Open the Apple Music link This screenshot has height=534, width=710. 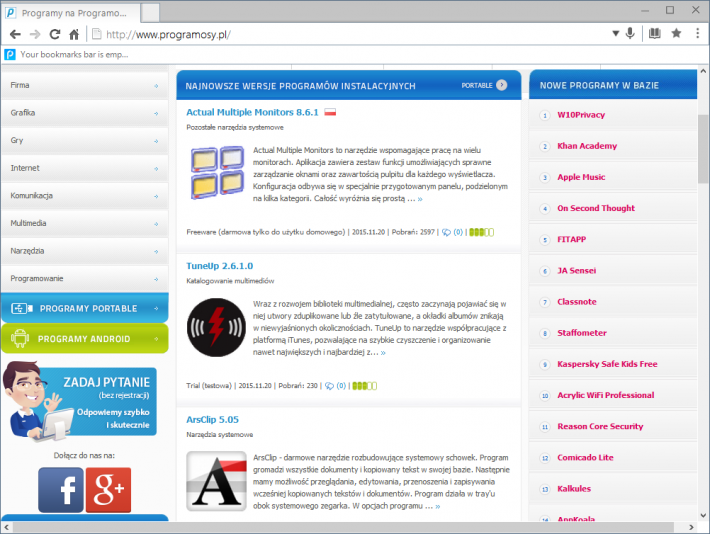click(x=581, y=177)
